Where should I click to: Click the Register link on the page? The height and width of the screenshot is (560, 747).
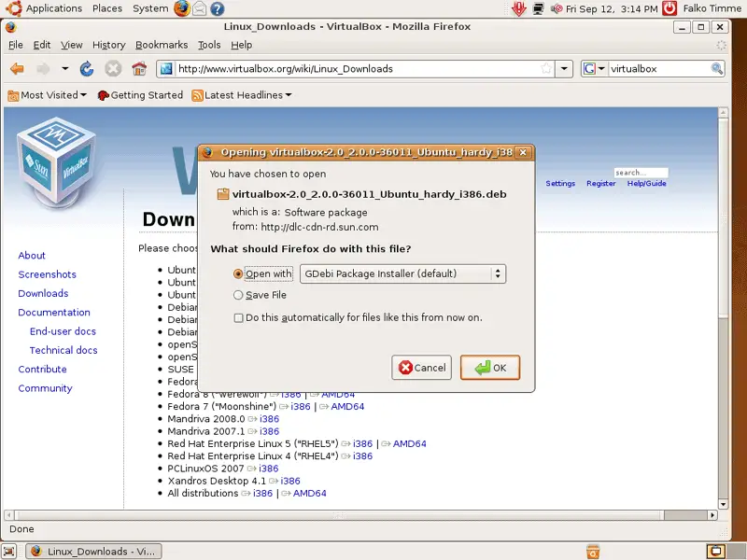(601, 183)
